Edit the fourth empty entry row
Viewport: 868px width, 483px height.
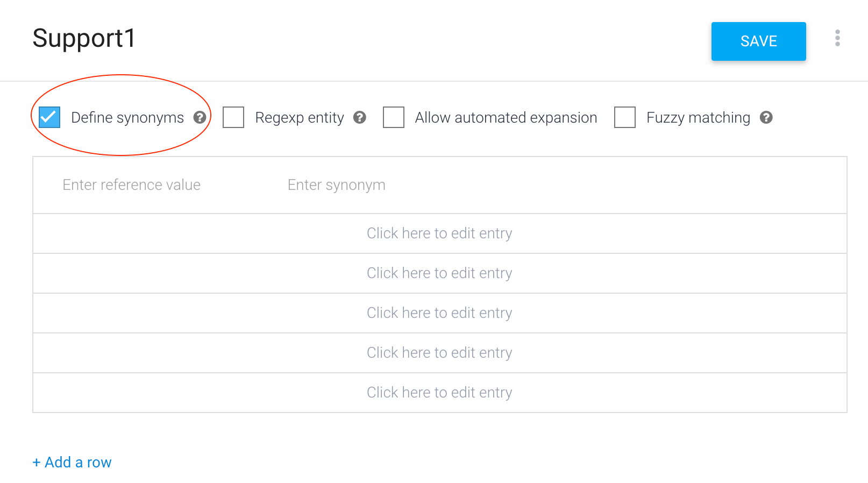[x=439, y=353]
